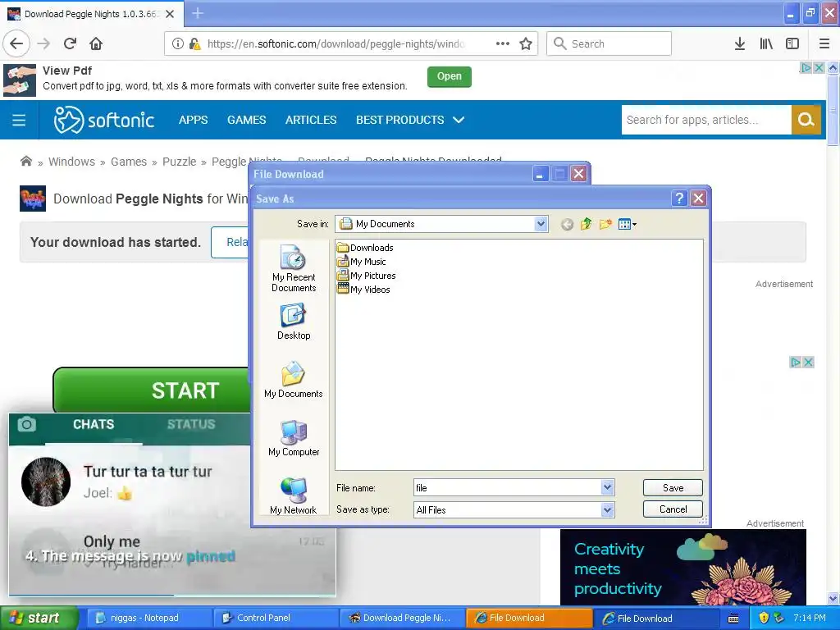
Task: Switch to CHATS tab in ad video
Action: point(94,424)
